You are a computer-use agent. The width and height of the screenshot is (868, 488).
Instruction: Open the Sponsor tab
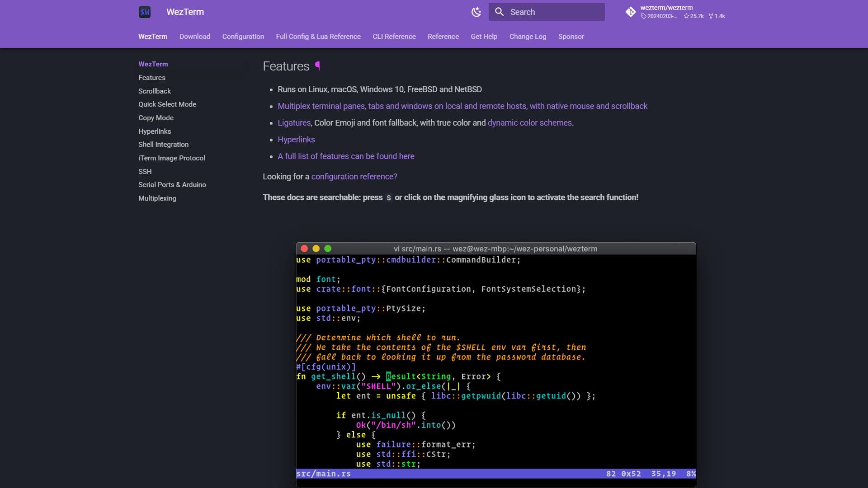571,37
